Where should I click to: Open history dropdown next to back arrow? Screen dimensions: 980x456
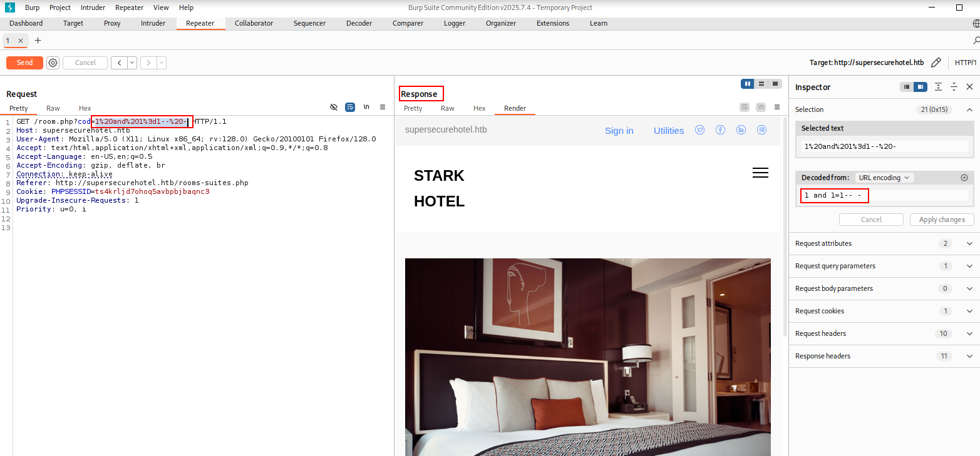132,63
